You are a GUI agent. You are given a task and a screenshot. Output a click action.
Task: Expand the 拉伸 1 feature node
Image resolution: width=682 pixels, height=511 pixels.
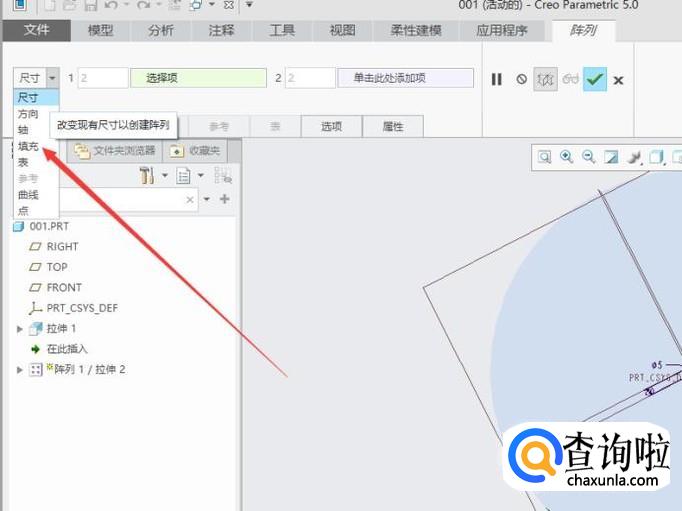(20, 329)
